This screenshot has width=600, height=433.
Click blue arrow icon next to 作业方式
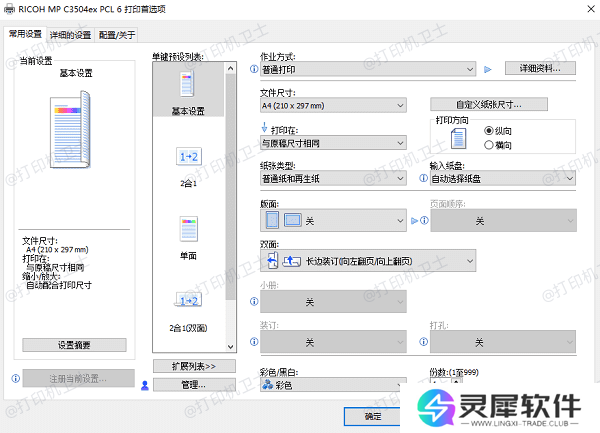(488, 70)
